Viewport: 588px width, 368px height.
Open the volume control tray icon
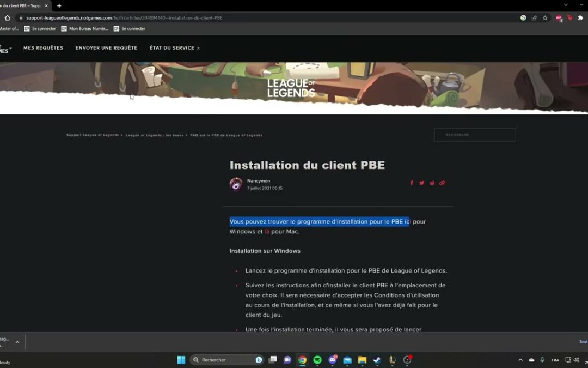point(577,360)
